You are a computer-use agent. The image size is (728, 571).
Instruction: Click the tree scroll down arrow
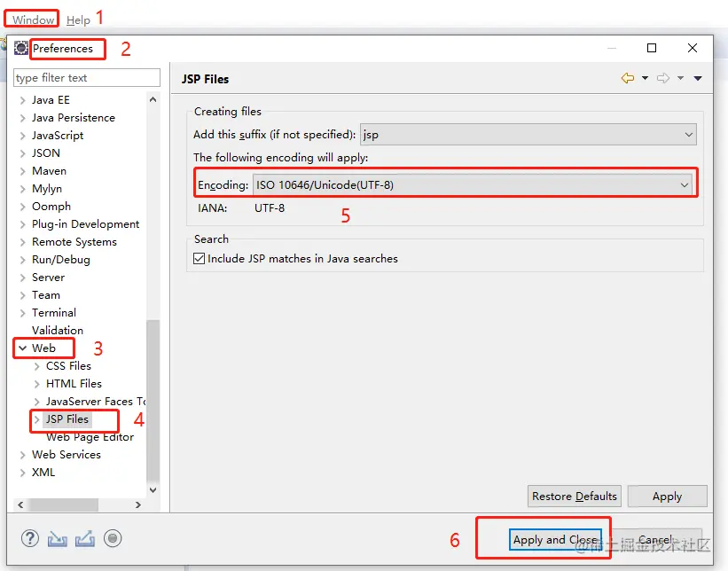[153, 490]
